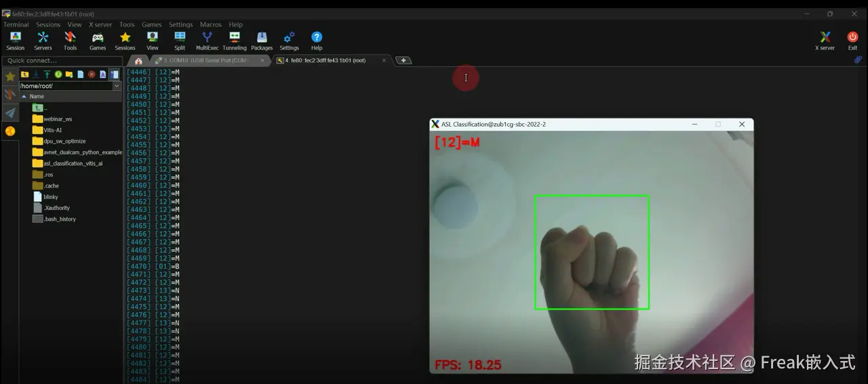
Task: Select the '..' parent folder entry
Action: pos(40,108)
